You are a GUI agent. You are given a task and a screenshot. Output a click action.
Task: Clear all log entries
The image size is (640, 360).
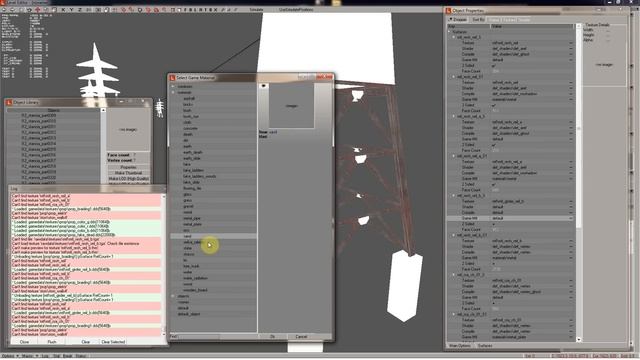pos(85,342)
